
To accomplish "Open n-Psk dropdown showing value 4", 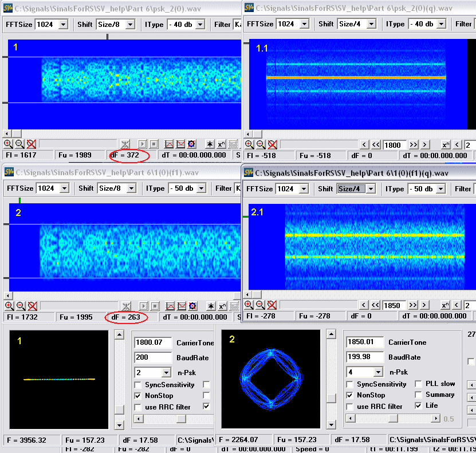I will point(377,373).
